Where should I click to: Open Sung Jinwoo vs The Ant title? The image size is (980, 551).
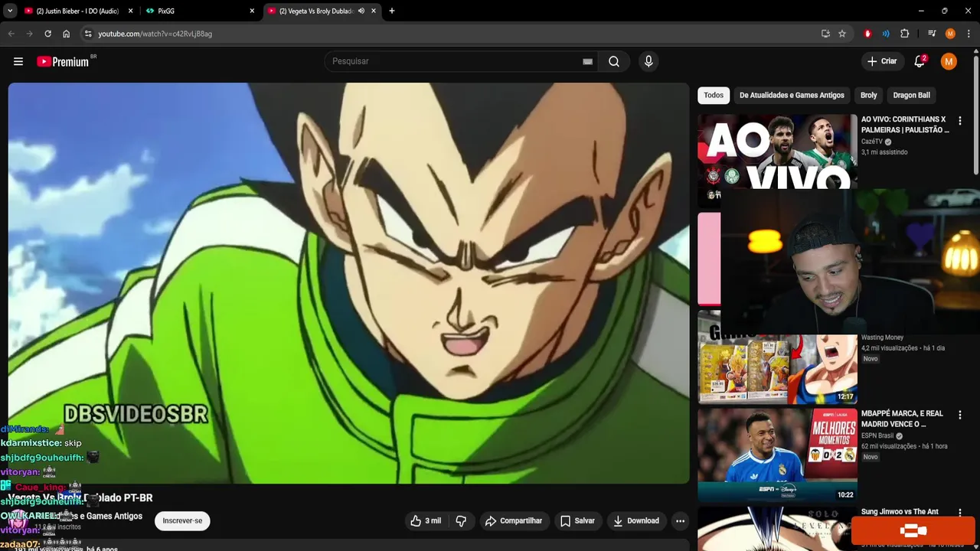900,512
